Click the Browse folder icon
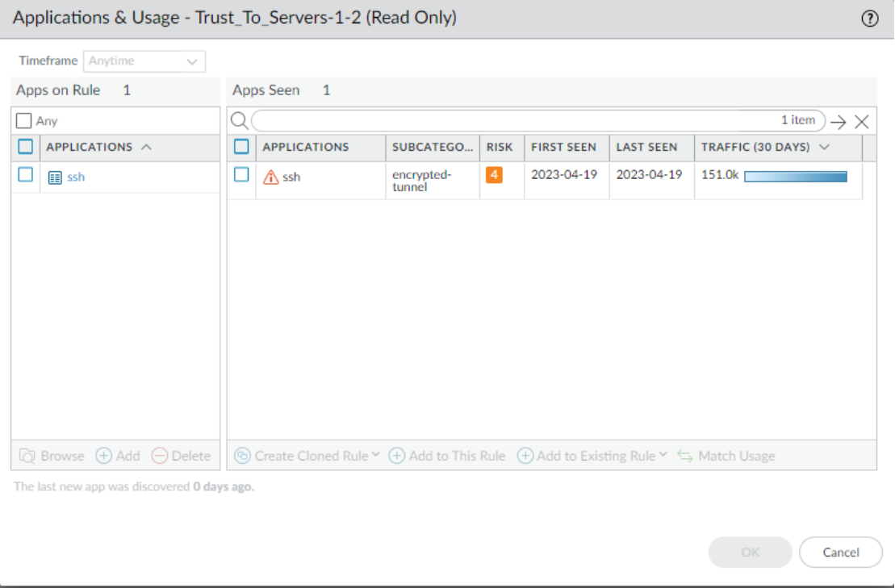Image resolution: width=895 pixels, height=588 pixels. click(29, 456)
